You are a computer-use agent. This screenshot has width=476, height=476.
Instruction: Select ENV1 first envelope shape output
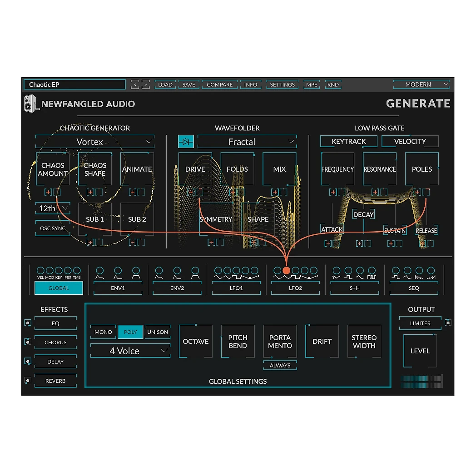[x=99, y=271]
